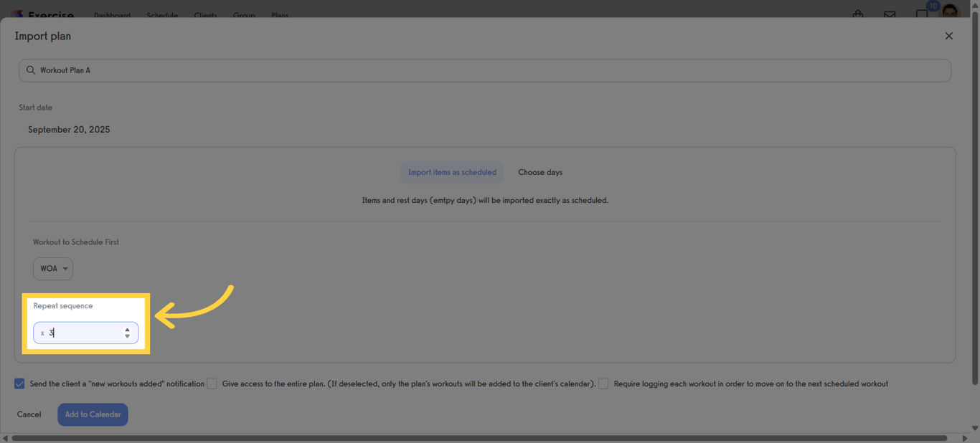Click the vertical scrollbar down arrow

click(x=975, y=428)
